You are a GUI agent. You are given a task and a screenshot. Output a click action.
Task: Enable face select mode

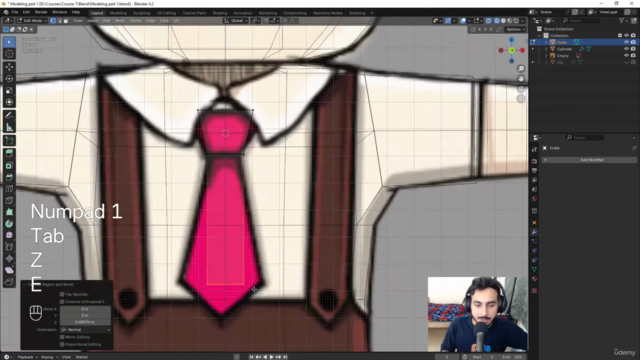coord(65,21)
